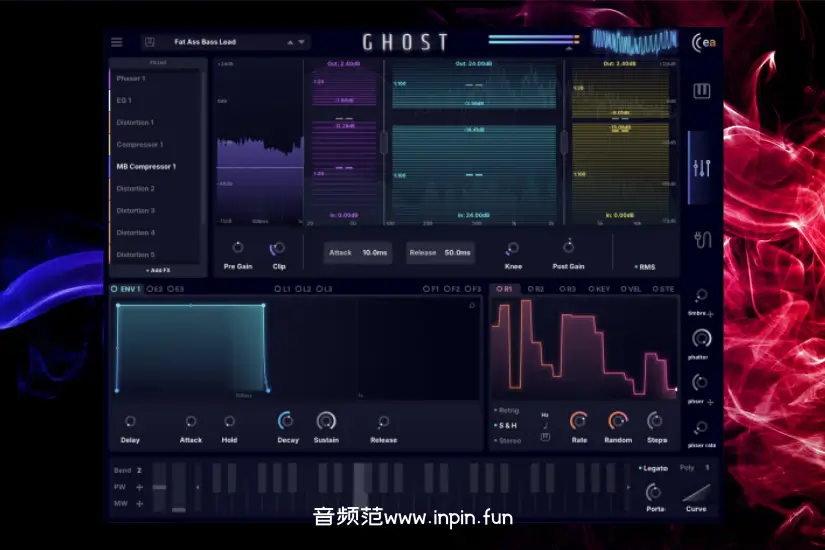Toggle the Stereo option
The height and width of the screenshot is (550, 825).
(x=507, y=441)
